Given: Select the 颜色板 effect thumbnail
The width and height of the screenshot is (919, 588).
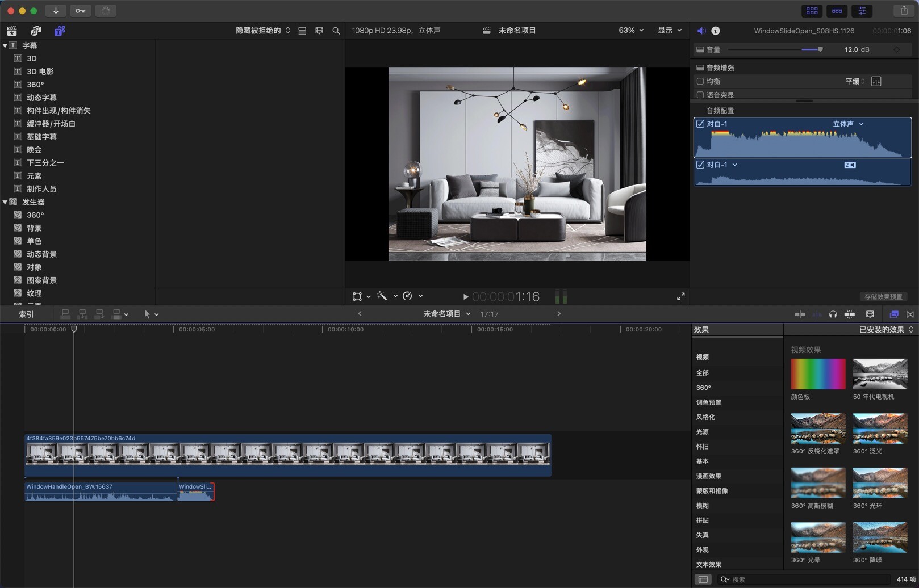Looking at the screenshot, I should coord(818,374).
